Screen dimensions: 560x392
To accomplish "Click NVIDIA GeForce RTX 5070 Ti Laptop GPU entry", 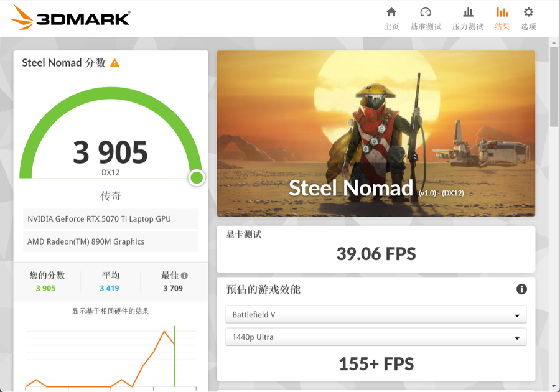I will (110, 219).
